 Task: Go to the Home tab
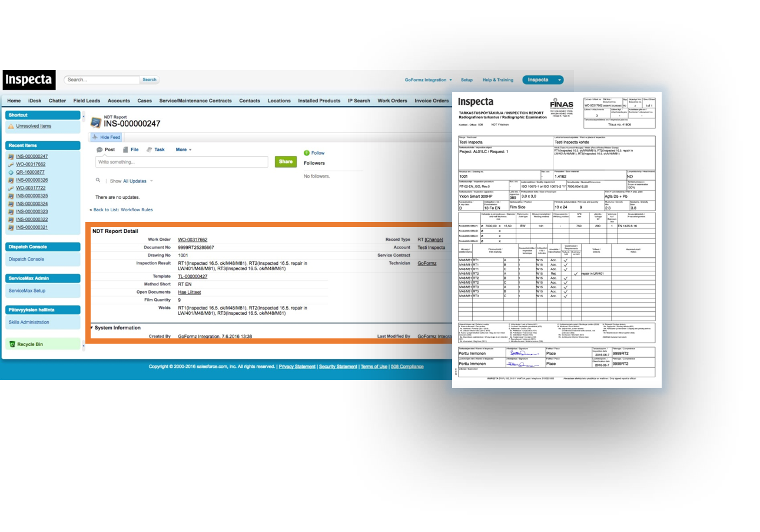[x=14, y=101]
